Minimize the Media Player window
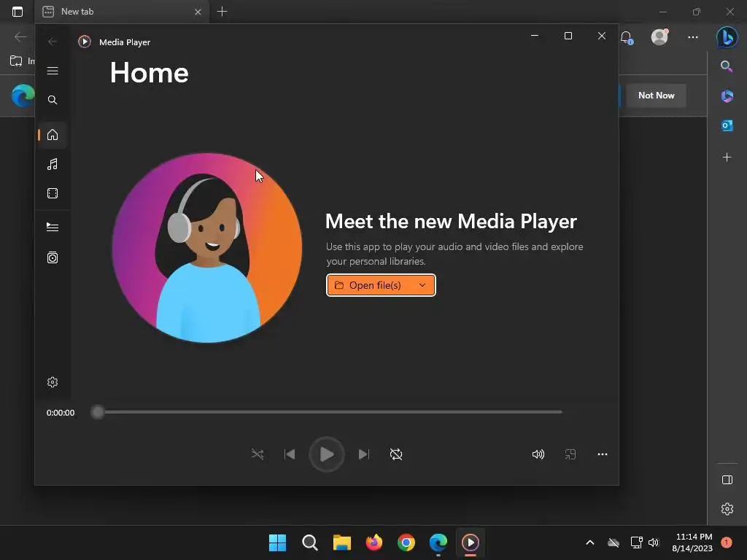The width and height of the screenshot is (747, 560). tap(535, 36)
